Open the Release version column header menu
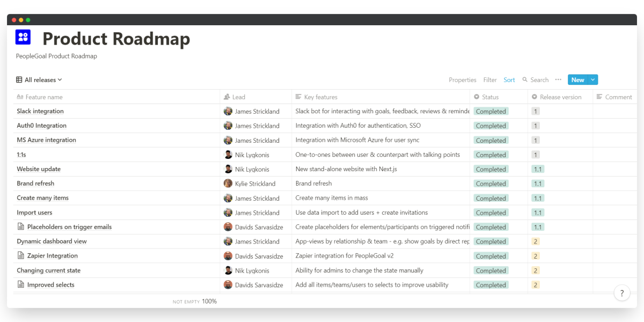The image size is (644, 322). (x=560, y=97)
